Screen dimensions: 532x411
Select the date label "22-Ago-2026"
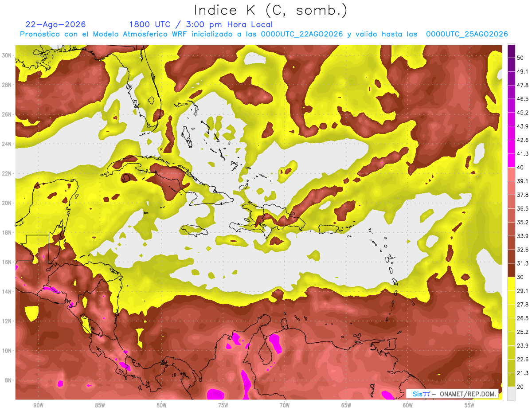point(56,24)
